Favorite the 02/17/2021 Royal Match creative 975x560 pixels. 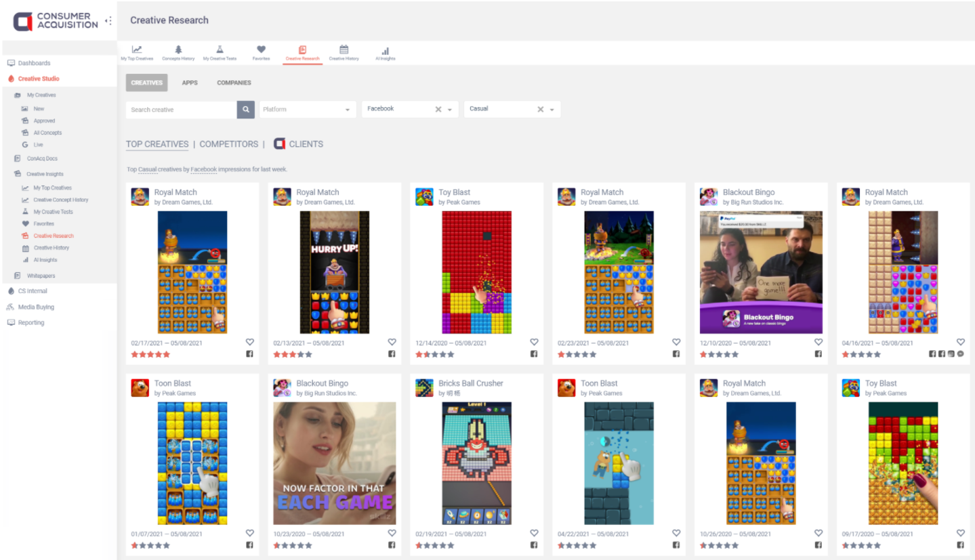point(249,343)
